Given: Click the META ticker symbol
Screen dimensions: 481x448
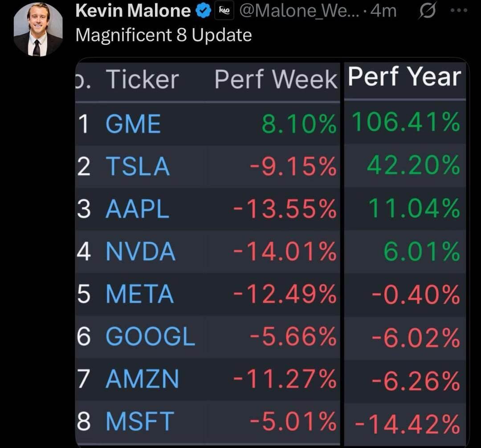Looking at the screenshot, I should click(x=139, y=294).
